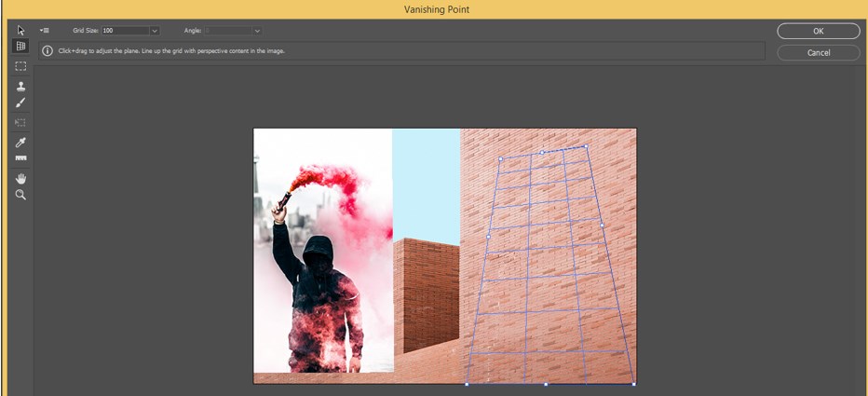Click the top edge midpoint handle of the plane
This screenshot has width=868, height=396.
pyautogui.click(x=542, y=152)
